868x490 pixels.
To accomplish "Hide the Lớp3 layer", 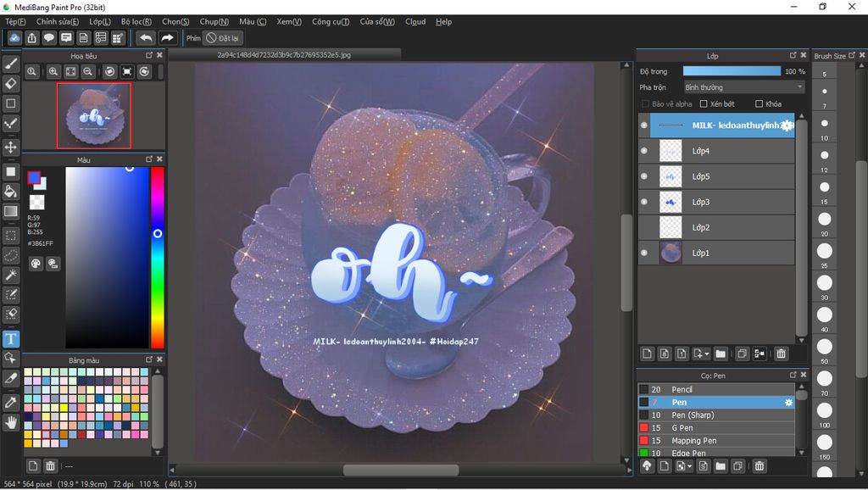I will (x=644, y=202).
